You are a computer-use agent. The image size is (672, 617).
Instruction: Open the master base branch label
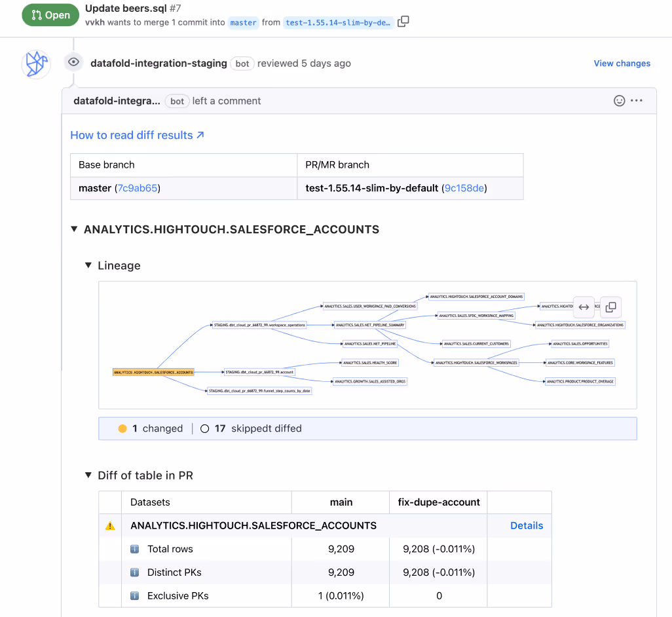(243, 23)
